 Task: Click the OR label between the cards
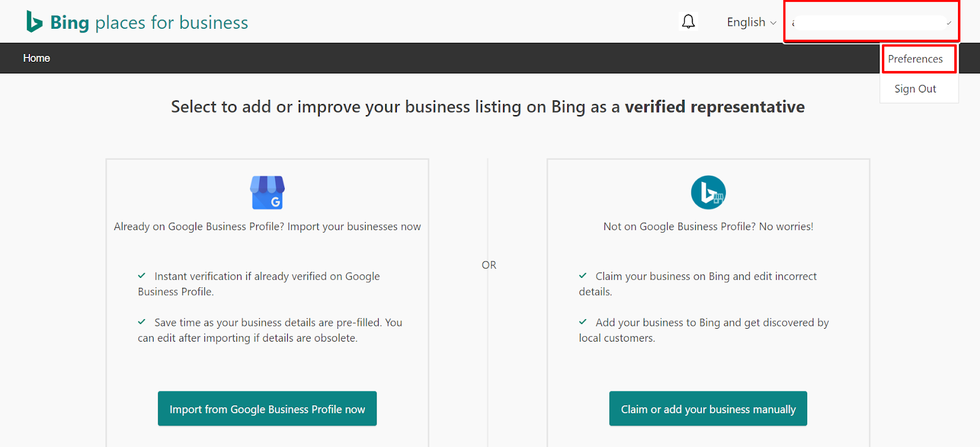tap(489, 265)
